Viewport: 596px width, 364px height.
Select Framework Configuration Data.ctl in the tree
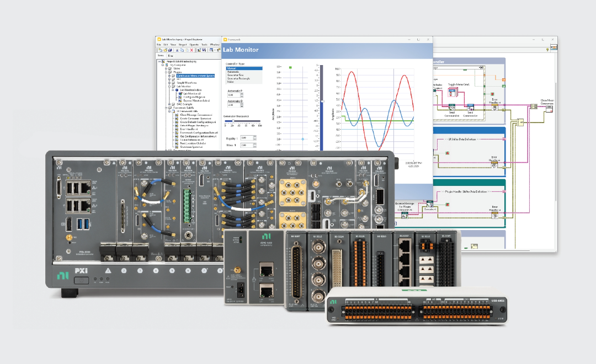pyautogui.click(x=199, y=132)
